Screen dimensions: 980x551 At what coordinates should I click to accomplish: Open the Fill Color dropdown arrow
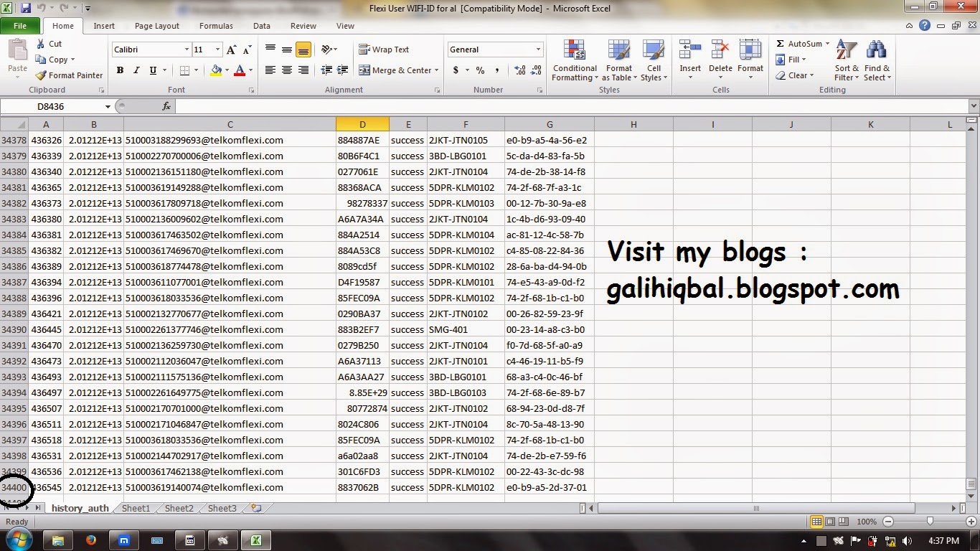[226, 70]
